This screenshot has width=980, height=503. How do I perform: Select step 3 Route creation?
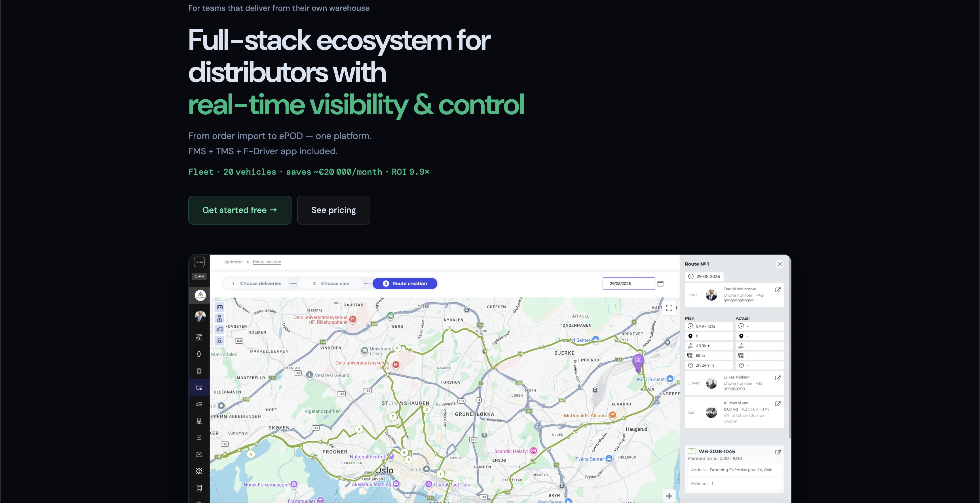click(405, 284)
